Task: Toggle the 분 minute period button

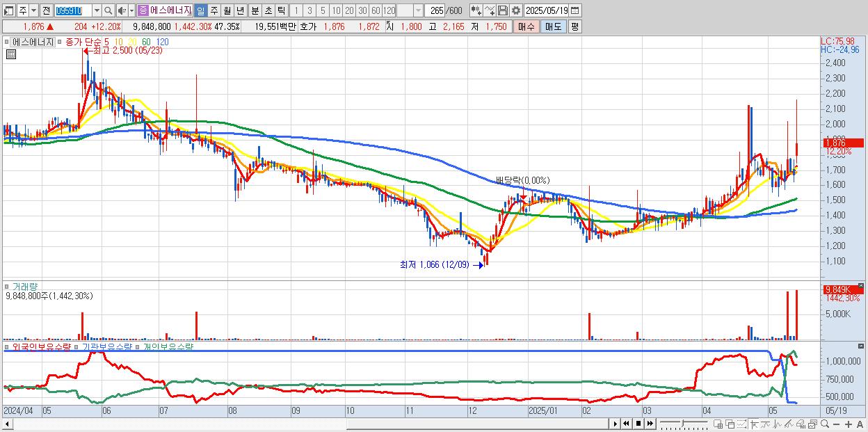Action: pyautogui.click(x=255, y=11)
